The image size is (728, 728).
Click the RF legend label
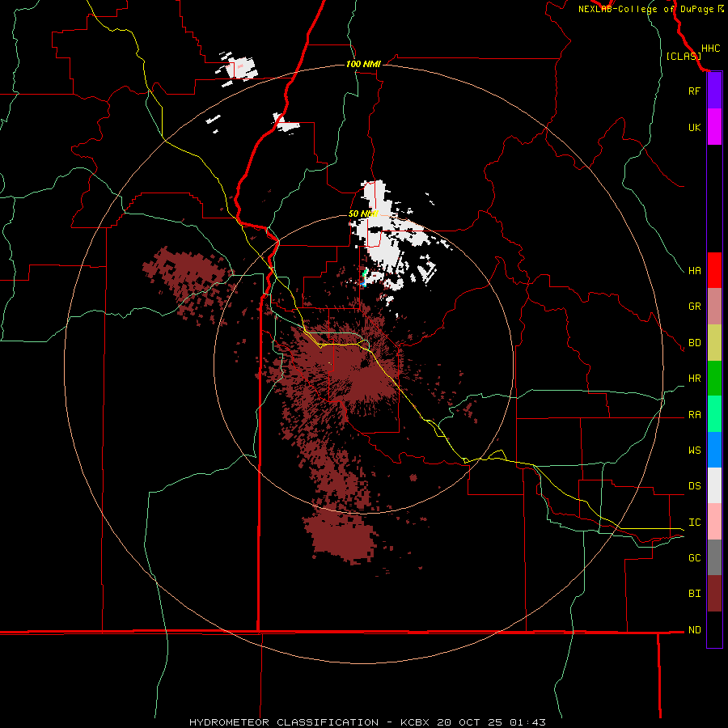point(694,91)
